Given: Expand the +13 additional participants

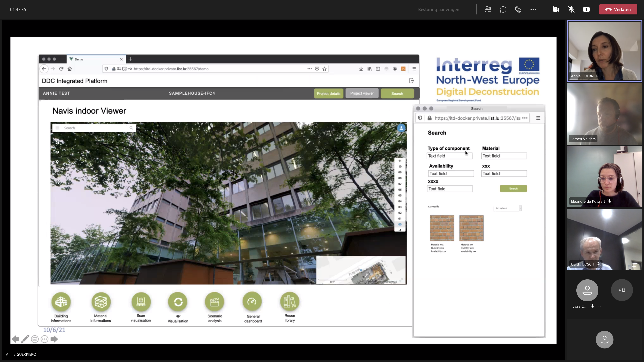Looking at the screenshot, I should (622, 290).
